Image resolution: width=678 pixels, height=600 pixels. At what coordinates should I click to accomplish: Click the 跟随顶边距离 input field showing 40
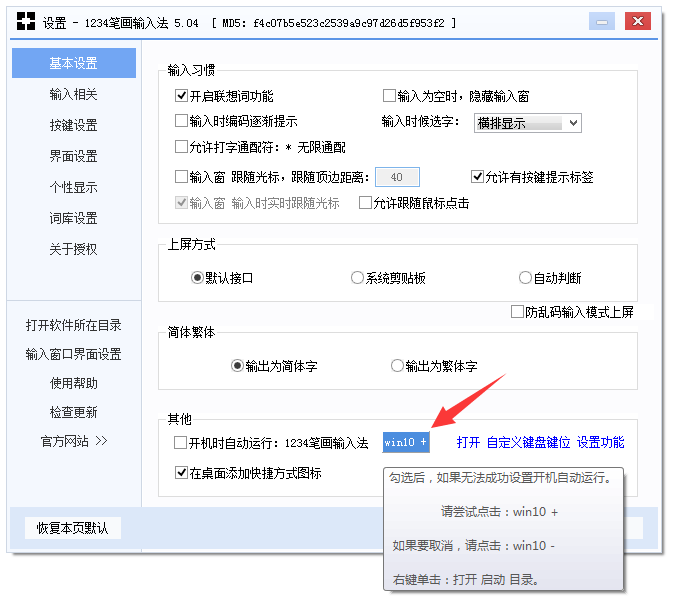tap(397, 177)
